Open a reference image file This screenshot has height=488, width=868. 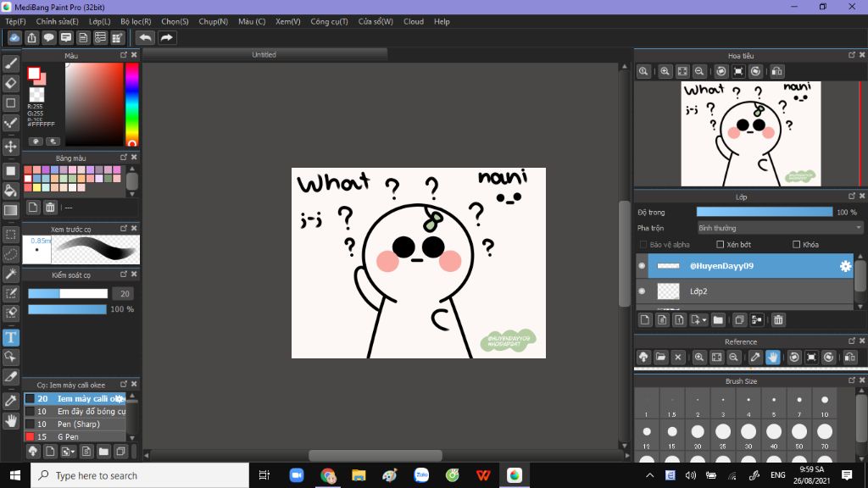click(x=660, y=358)
